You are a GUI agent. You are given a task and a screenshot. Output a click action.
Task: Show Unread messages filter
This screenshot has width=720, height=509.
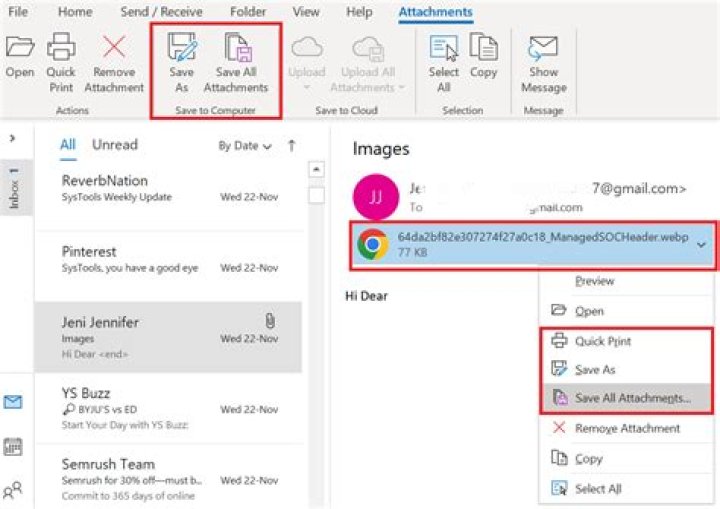115,145
